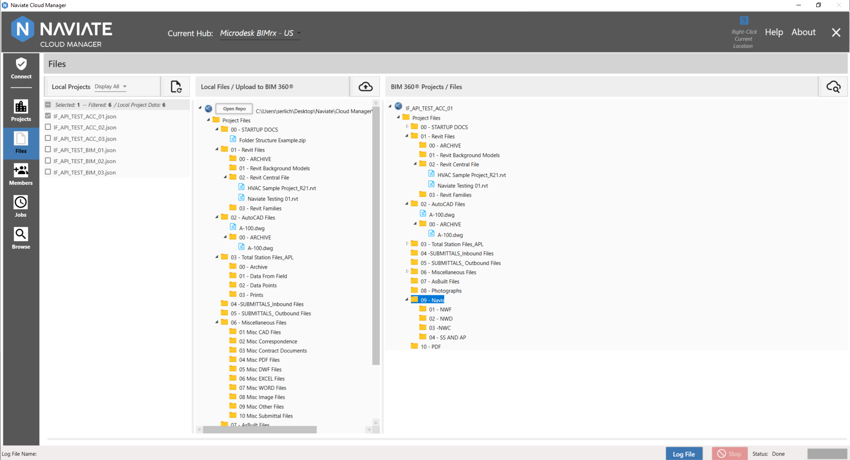Open the Current Hub dropdown
The height and width of the screenshot is (460, 850).
(x=260, y=33)
